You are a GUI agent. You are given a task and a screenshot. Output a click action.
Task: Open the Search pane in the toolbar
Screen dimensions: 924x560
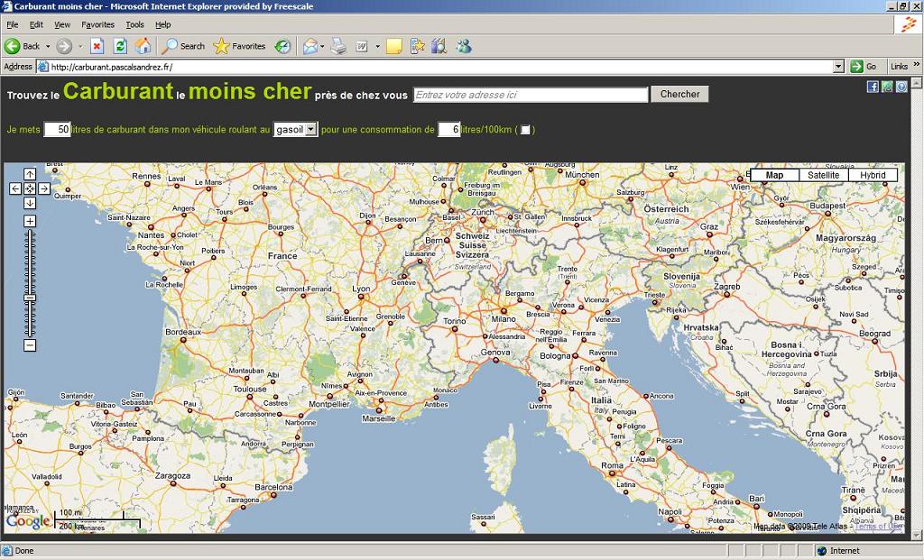point(183,46)
